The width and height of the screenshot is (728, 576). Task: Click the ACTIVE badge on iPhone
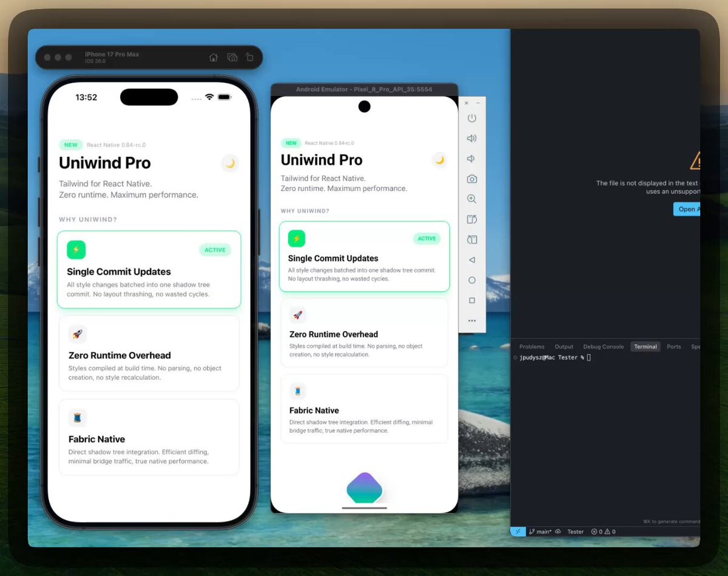click(x=215, y=250)
